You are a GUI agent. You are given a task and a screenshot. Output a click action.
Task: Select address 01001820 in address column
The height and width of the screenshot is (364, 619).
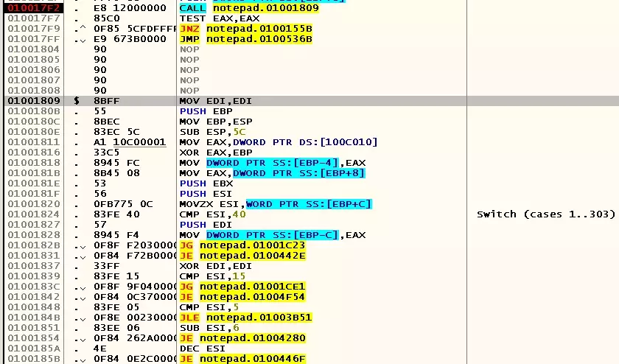[x=34, y=203]
